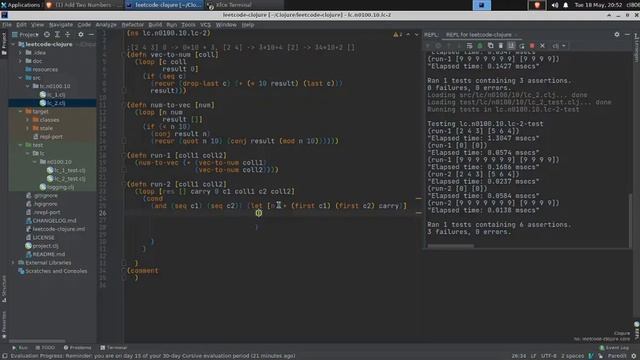Collapse the src folder
640x360 pixels.
coord(20,78)
